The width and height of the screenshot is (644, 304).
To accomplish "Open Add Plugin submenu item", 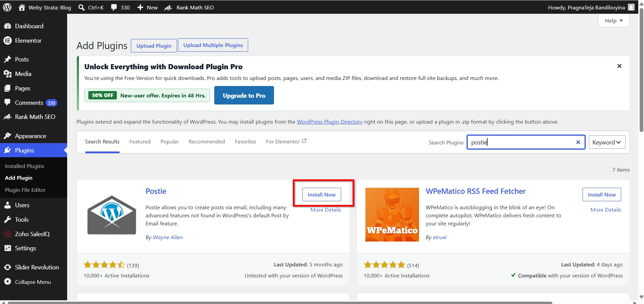I will coord(19,178).
